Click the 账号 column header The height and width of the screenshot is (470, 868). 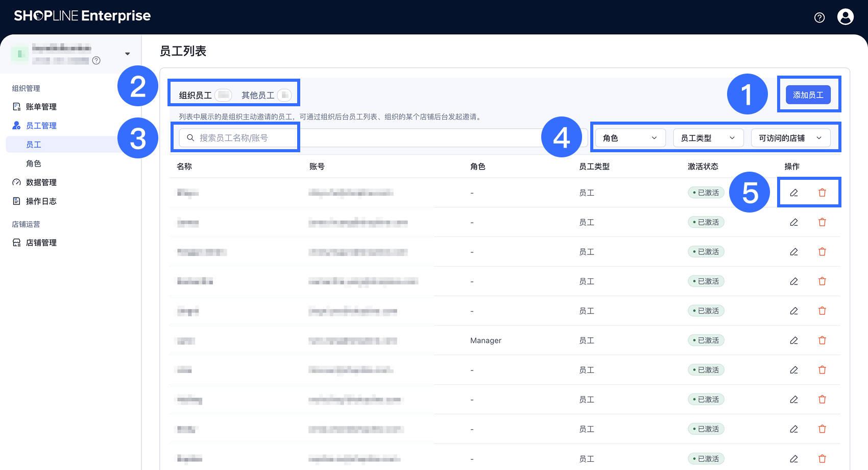(317, 167)
